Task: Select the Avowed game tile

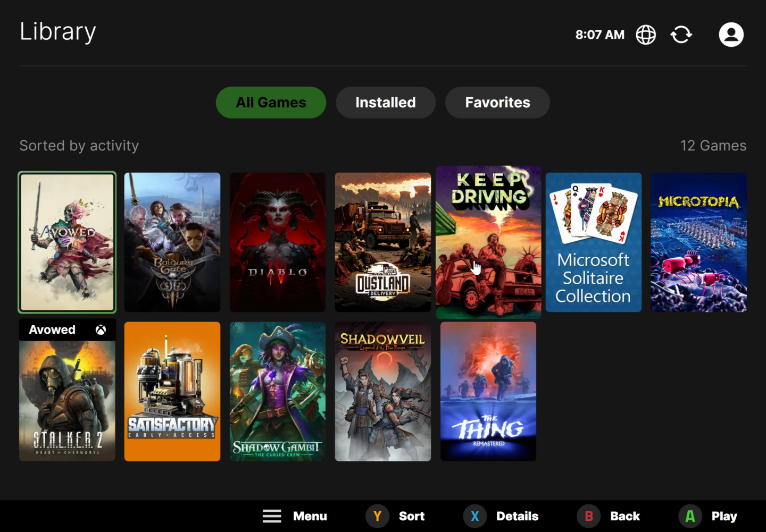Action: click(67, 242)
